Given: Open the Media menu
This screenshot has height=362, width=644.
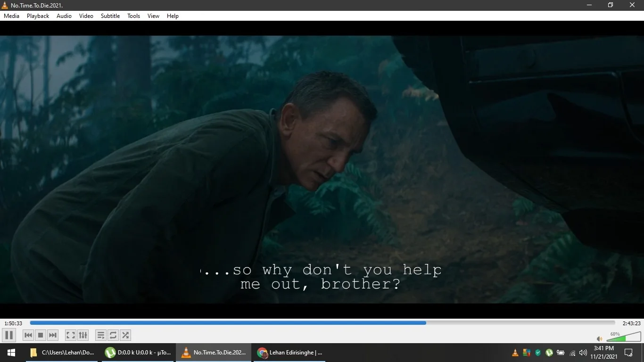Looking at the screenshot, I should [x=12, y=16].
